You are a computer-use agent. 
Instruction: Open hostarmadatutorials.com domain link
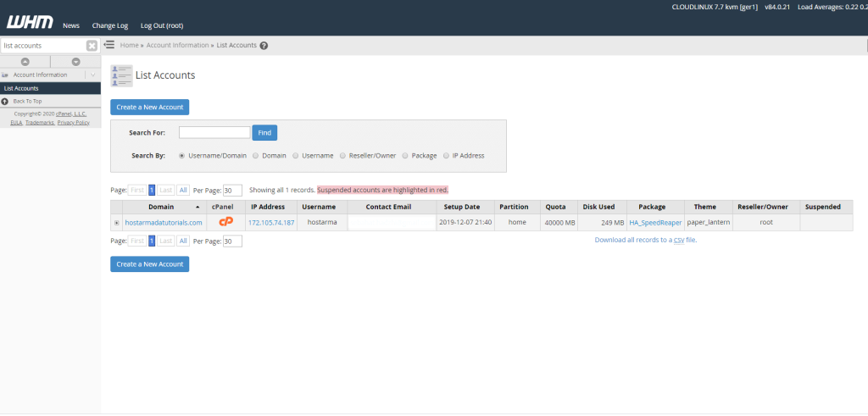[164, 222]
